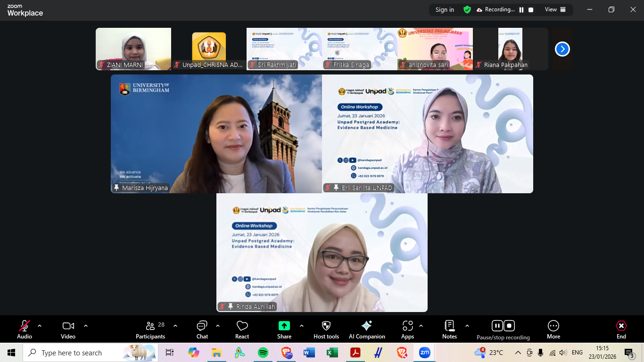
Task: Expand the Share options caret
Action: click(x=302, y=326)
